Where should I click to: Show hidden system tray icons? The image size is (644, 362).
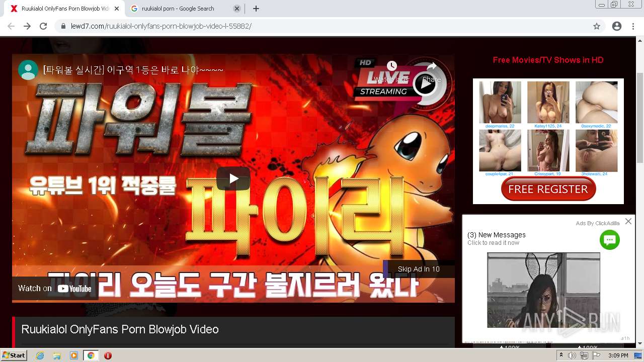click(x=561, y=355)
